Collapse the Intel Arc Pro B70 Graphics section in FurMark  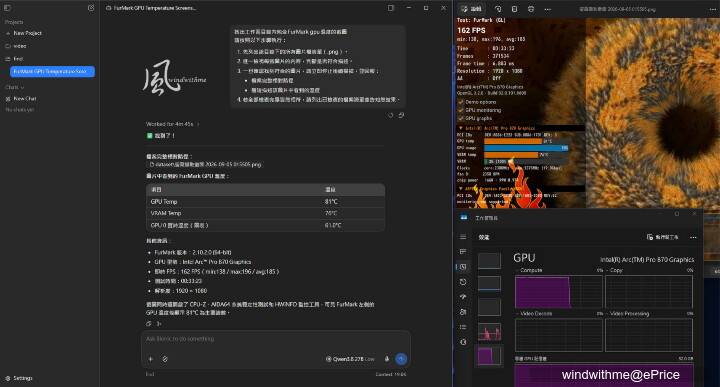click(461, 128)
